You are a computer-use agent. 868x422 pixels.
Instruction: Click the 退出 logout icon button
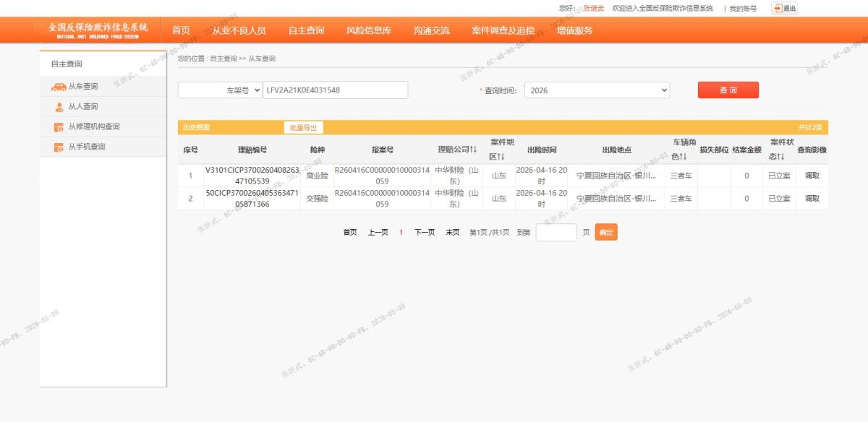pos(785,9)
